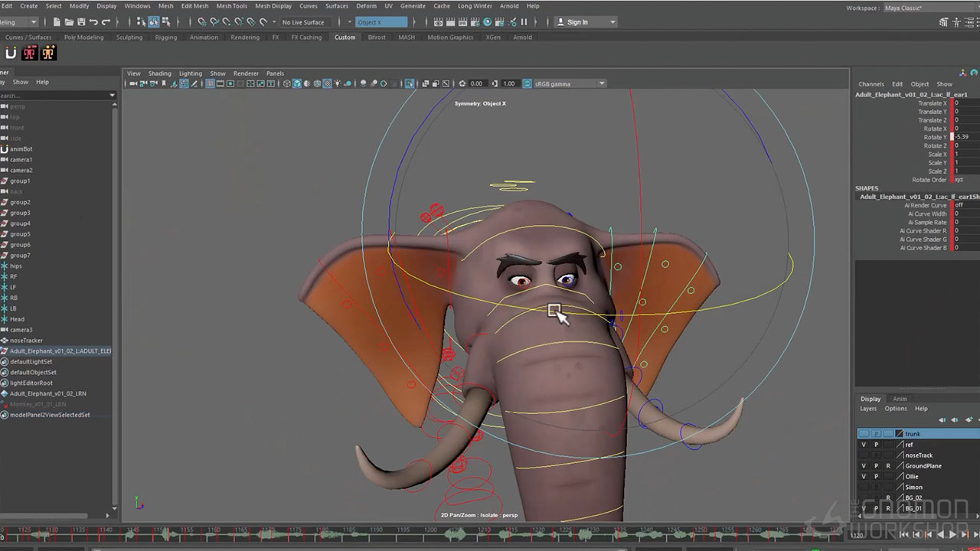Open the sRGB gamma color space dropdown

[570, 83]
